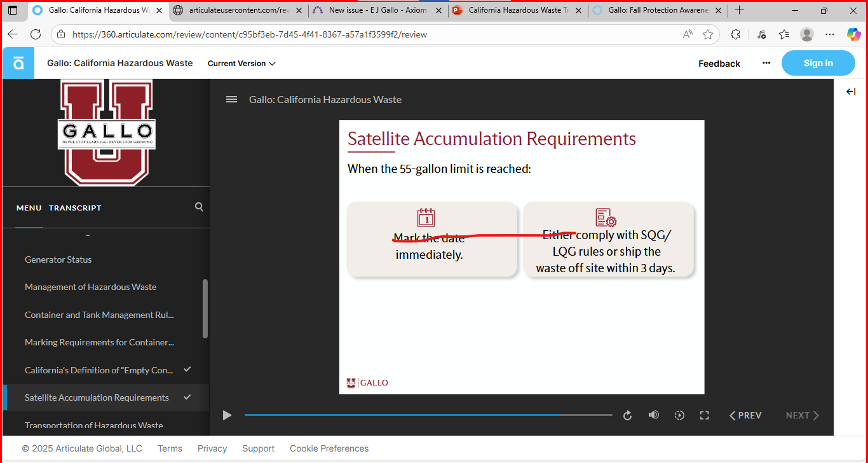Switch to articulateusercontent.com browser tab
This screenshot has height=463, width=868.
[238, 10]
